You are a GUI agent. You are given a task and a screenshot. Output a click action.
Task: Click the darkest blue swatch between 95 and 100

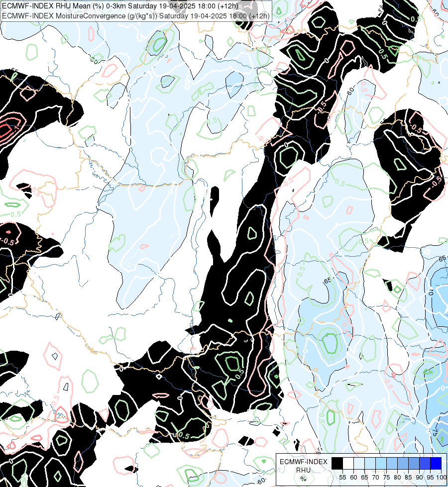pyautogui.click(x=436, y=463)
